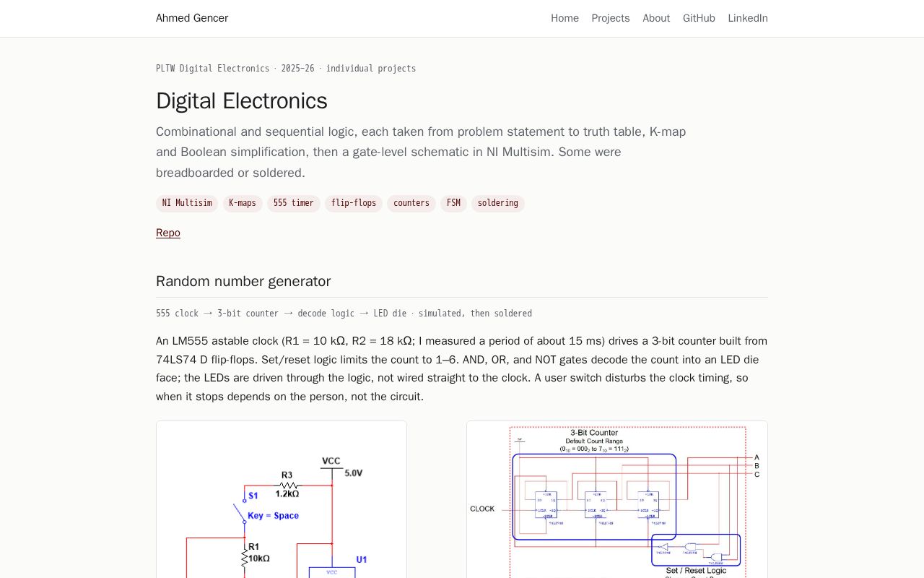The image size is (924, 578).
Task: Click the 555 clock pipeline caption
Action: click(x=344, y=314)
